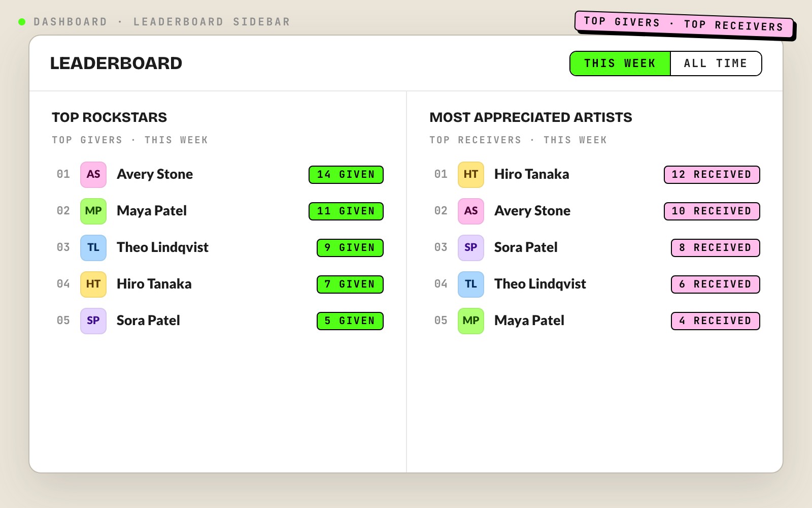Click the 14 GIVEN badge
The width and height of the screenshot is (812, 508).
pos(346,175)
